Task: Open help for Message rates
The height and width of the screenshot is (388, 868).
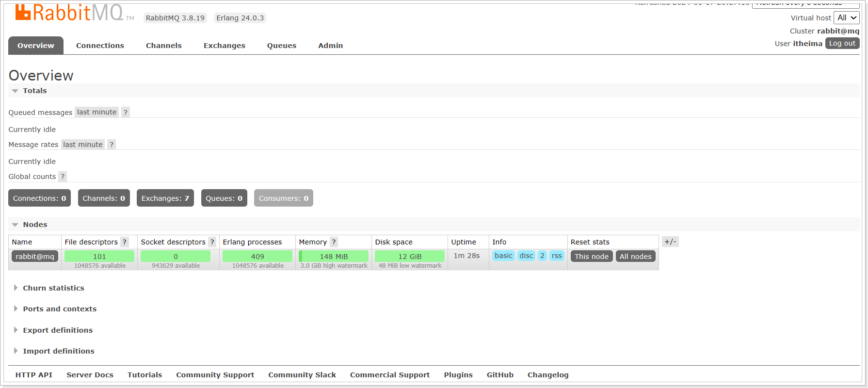Action: click(x=112, y=145)
